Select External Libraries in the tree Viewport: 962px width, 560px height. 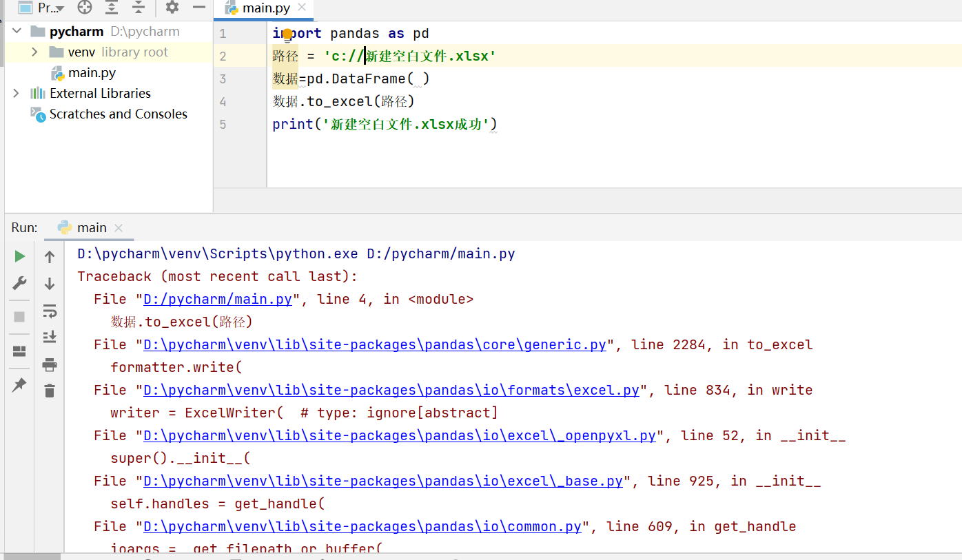pos(100,94)
